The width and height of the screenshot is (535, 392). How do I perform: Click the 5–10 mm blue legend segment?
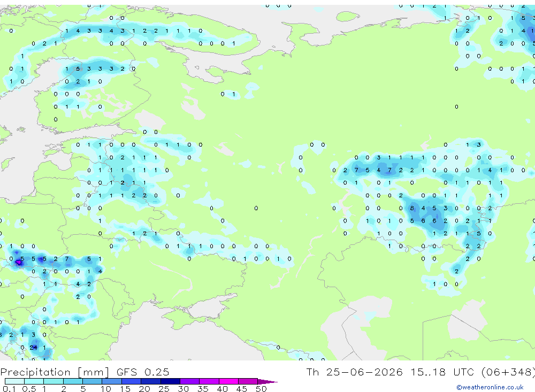pyautogui.click(x=93, y=381)
